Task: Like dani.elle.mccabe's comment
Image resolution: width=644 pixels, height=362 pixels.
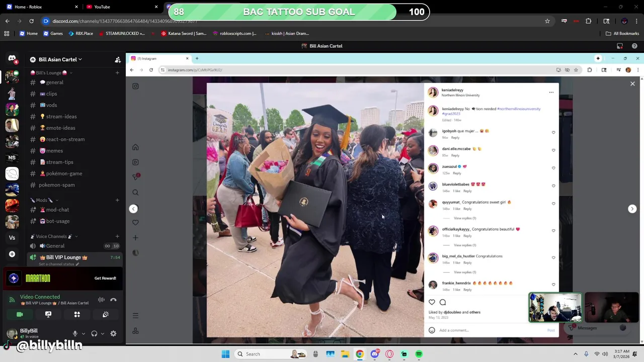Action: [x=553, y=150]
